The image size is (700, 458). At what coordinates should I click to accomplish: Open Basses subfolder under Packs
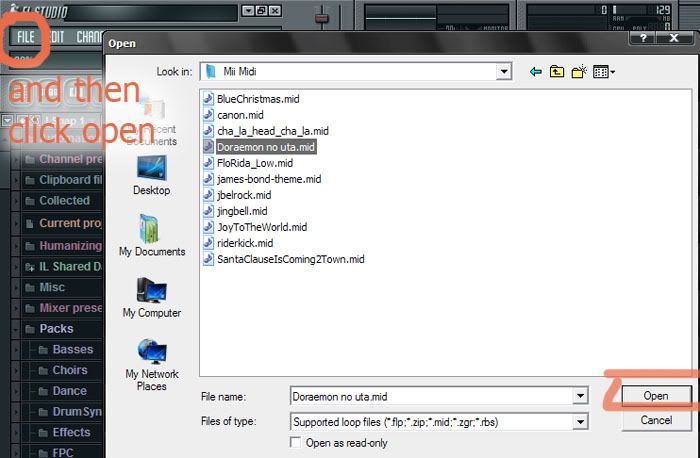coord(67,349)
